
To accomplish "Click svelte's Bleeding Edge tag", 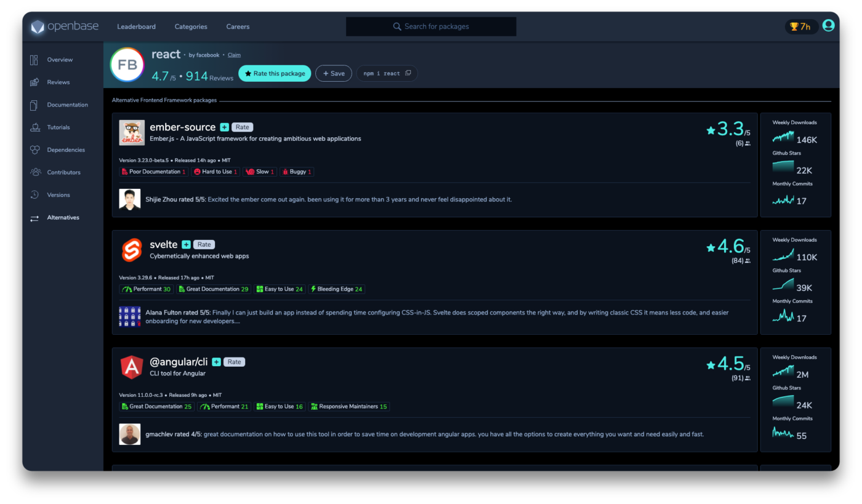I will pos(337,289).
